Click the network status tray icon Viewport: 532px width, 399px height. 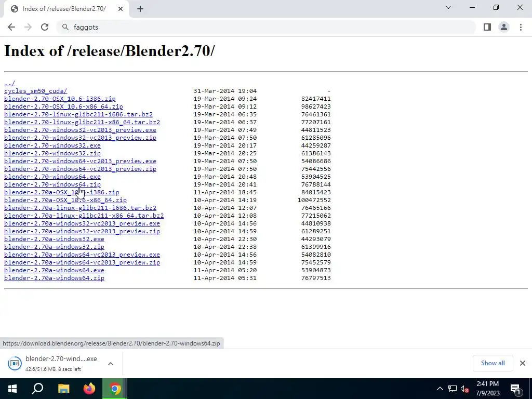point(453,389)
